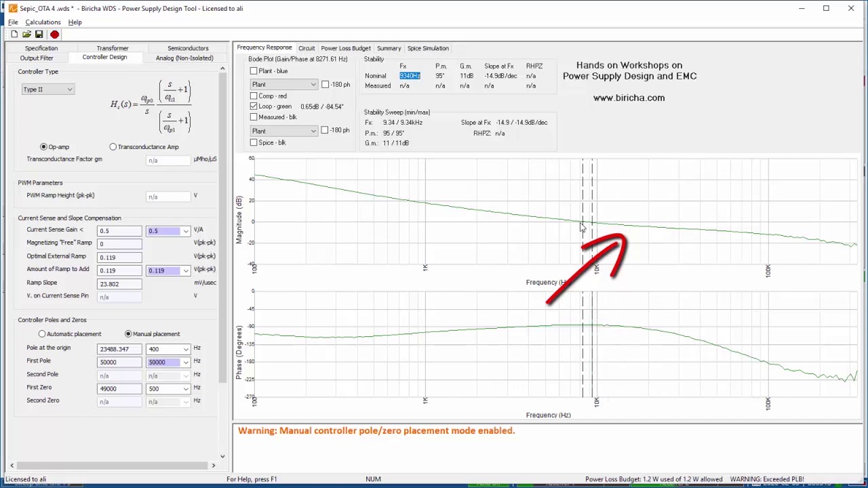868x488 pixels.
Task: Click the First Pole 50000 value field
Action: pyautogui.click(x=119, y=362)
